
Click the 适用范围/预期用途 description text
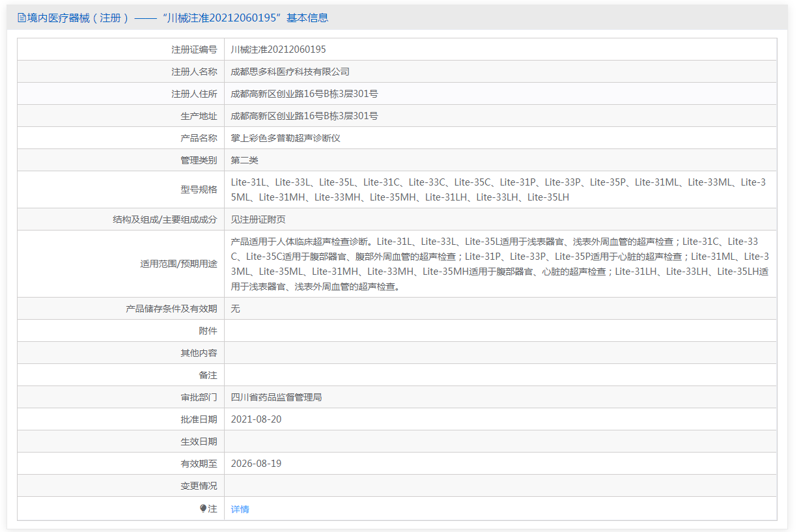499,264
